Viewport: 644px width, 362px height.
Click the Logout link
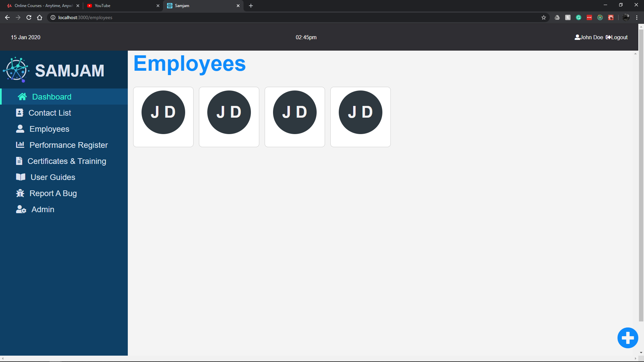(616, 38)
